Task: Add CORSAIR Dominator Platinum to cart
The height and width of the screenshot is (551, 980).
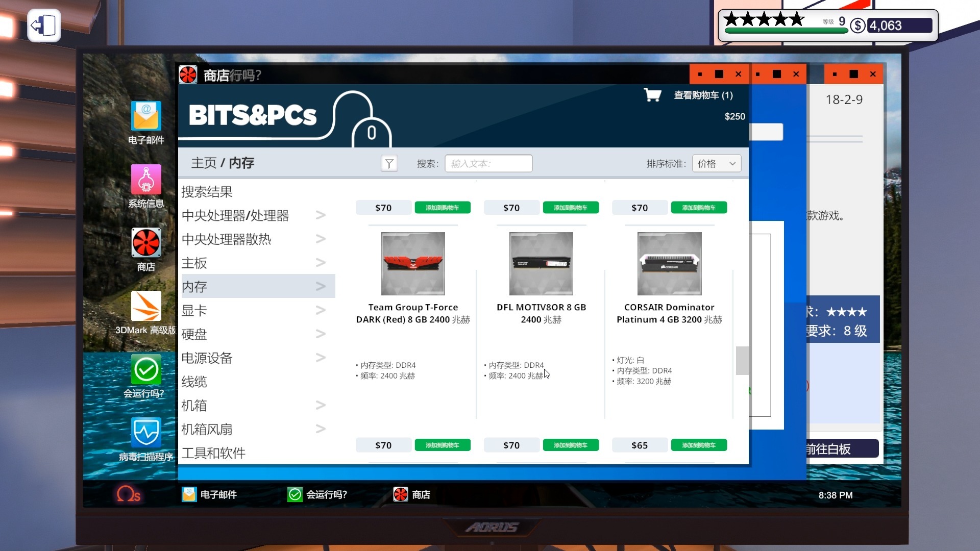Action: click(x=698, y=445)
